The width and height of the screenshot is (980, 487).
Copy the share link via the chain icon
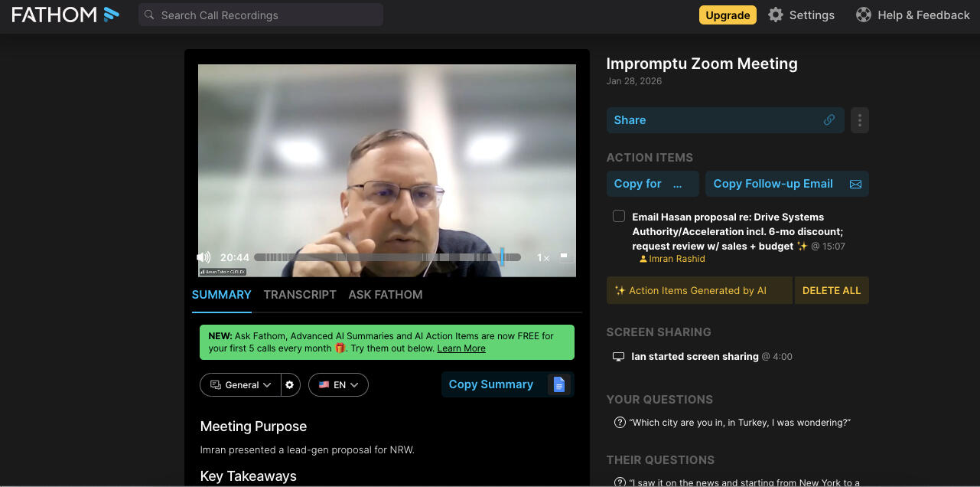coord(829,120)
